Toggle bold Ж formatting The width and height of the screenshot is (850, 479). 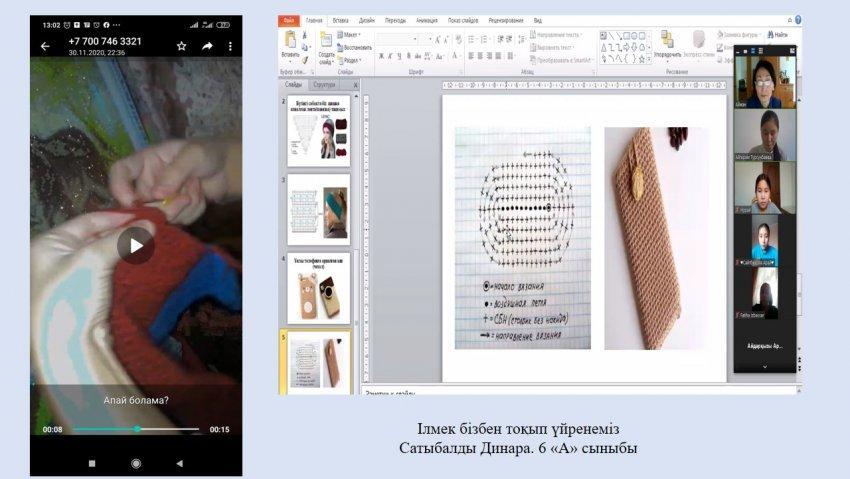(381, 56)
